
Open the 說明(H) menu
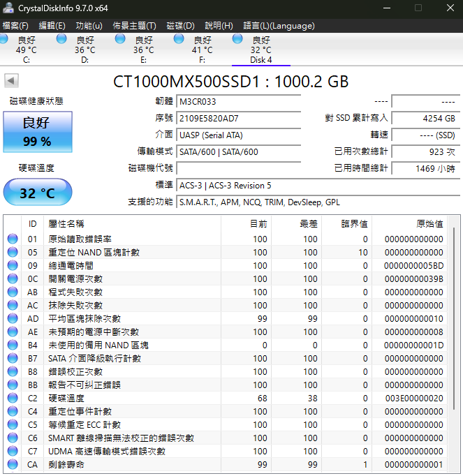click(219, 26)
